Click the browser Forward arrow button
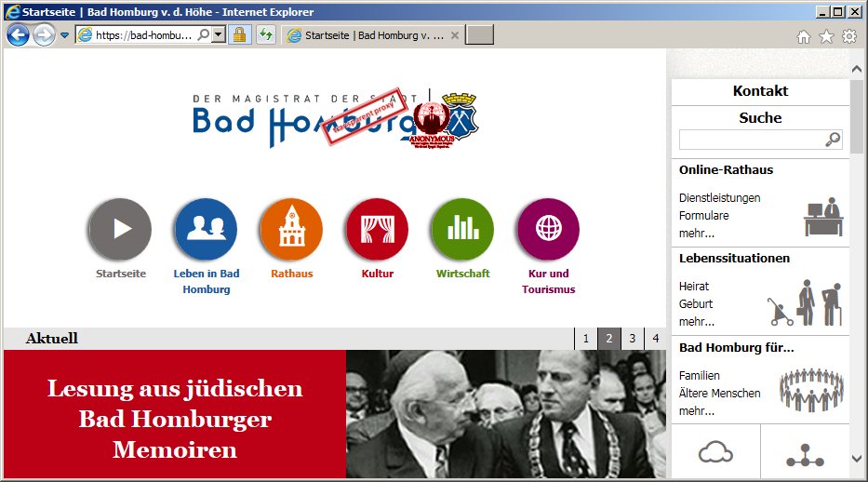 [x=45, y=35]
